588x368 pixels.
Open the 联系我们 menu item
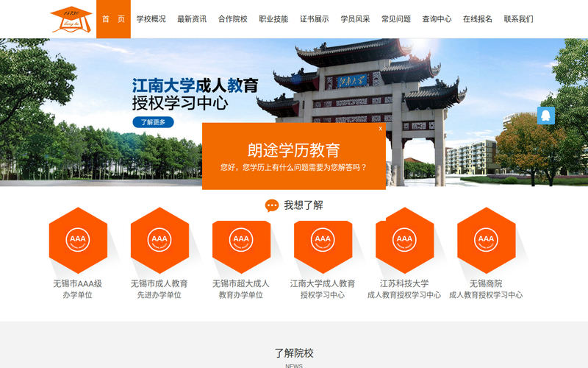click(519, 19)
